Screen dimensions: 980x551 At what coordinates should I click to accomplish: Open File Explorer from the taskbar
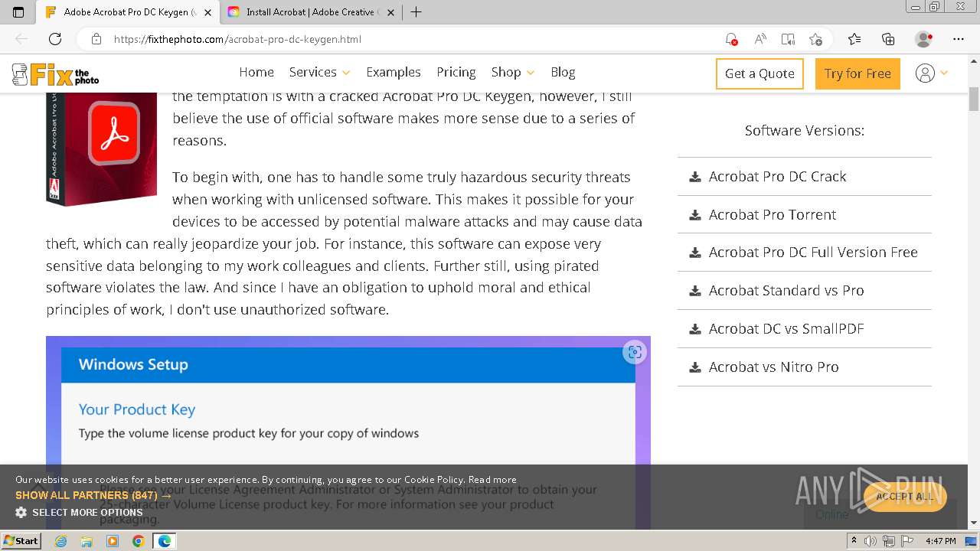click(x=87, y=541)
